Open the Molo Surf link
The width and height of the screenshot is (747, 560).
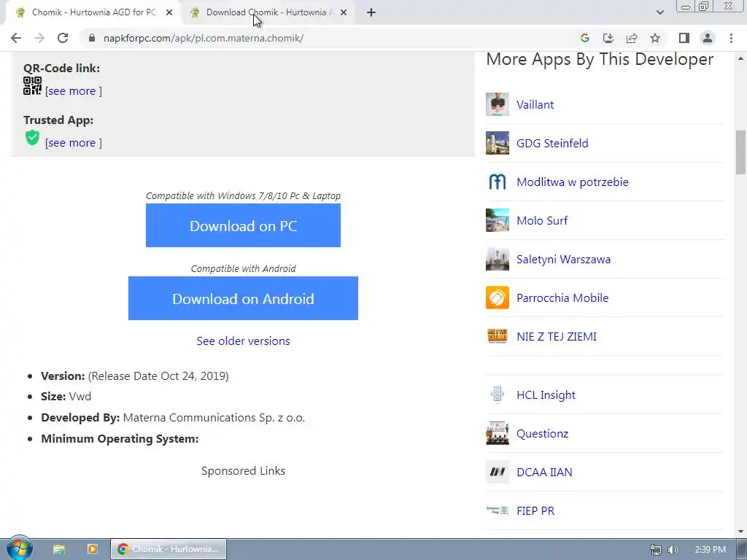pos(542,220)
